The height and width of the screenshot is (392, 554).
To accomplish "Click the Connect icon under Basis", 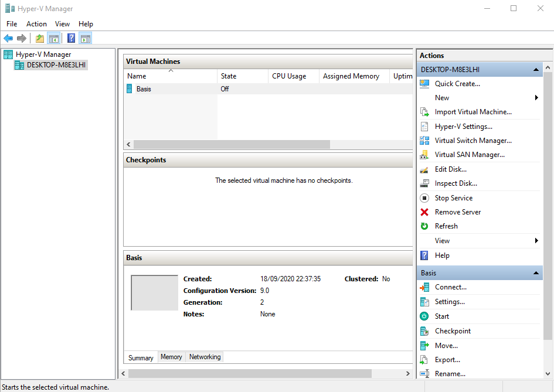I will pos(424,288).
